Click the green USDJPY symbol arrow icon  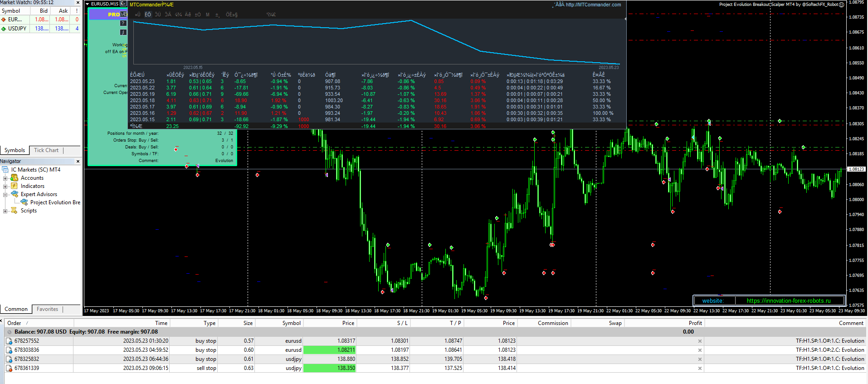tap(4, 28)
